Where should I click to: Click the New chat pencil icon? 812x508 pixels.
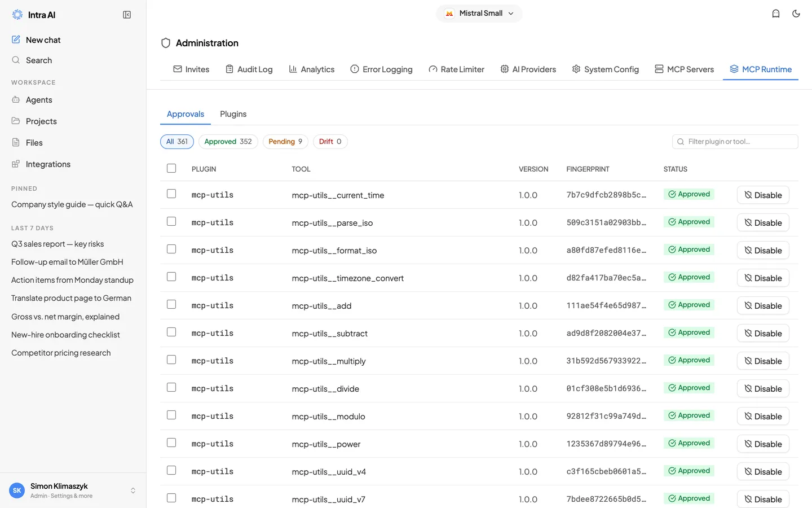(x=16, y=40)
